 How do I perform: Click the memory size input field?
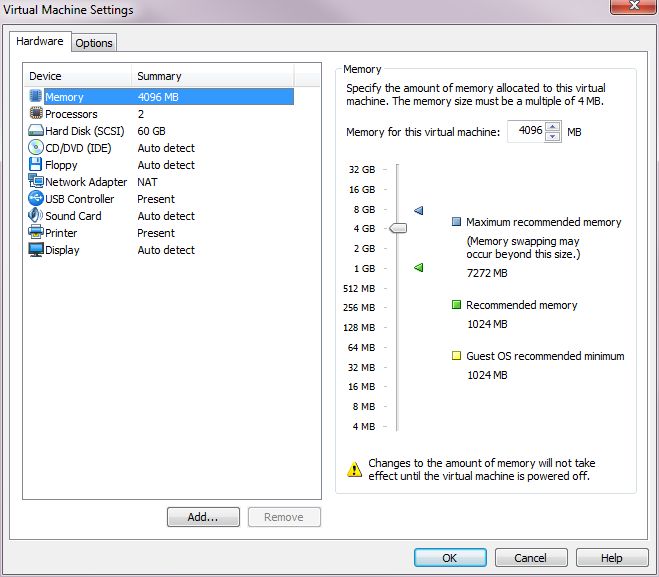pos(526,131)
